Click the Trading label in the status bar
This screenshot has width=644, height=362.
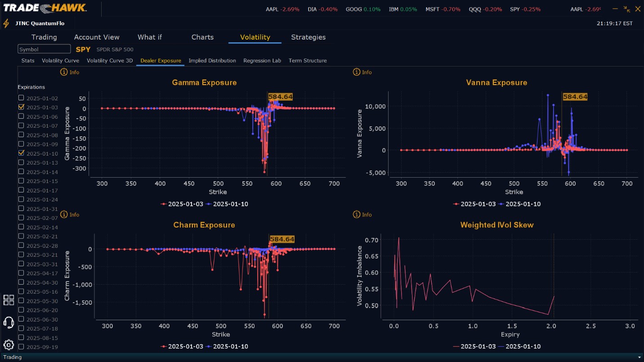coord(12,357)
